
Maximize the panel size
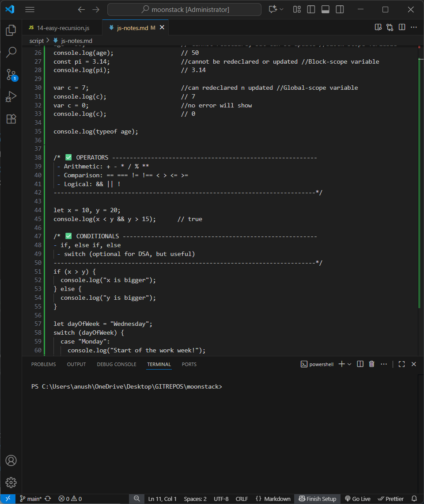(x=401, y=364)
